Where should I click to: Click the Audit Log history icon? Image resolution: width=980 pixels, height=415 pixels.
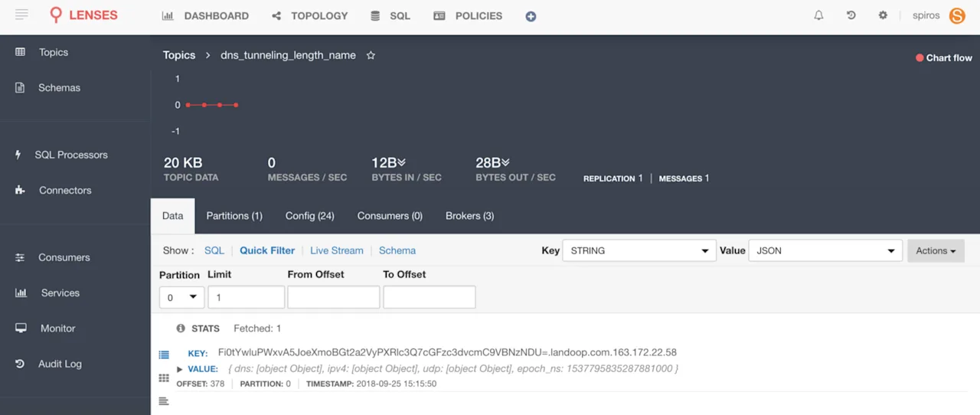[20, 364]
